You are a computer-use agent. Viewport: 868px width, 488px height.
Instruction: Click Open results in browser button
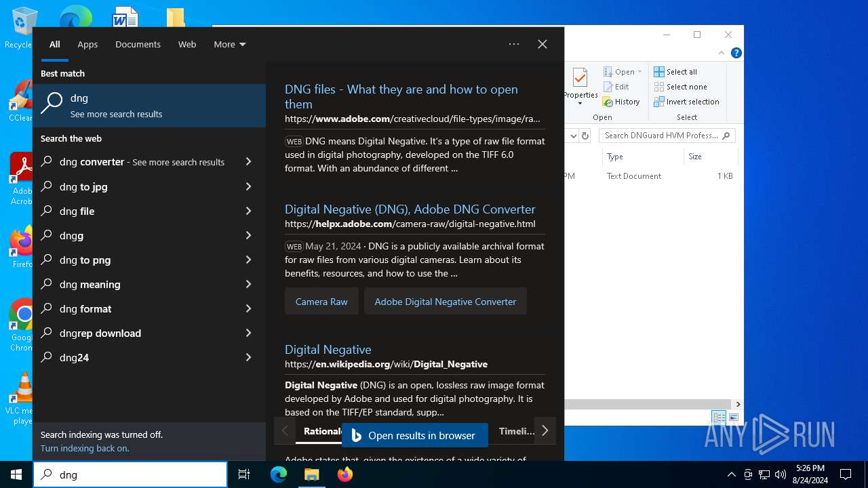pyautogui.click(x=415, y=435)
